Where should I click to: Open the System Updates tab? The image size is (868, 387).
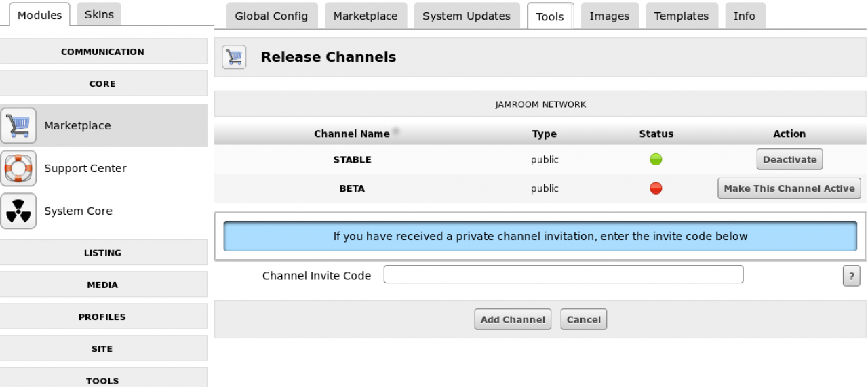pyautogui.click(x=466, y=16)
